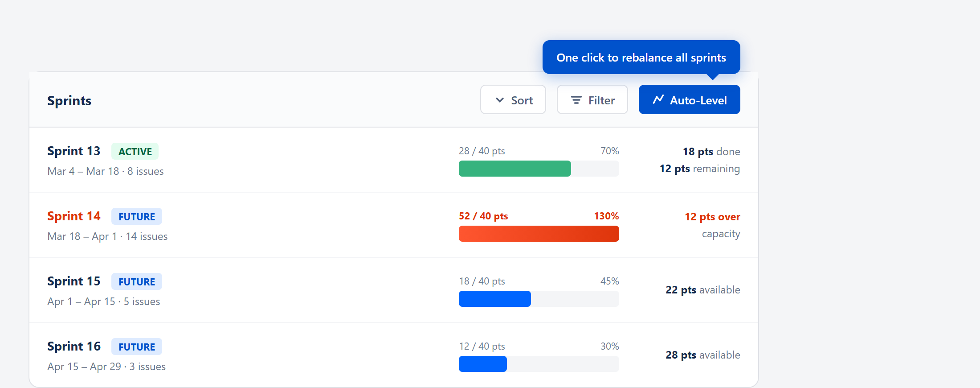The width and height of the screenshot is (980, 388).
Task: Click Sprint 16 blue progress bar
Action: 482,364
